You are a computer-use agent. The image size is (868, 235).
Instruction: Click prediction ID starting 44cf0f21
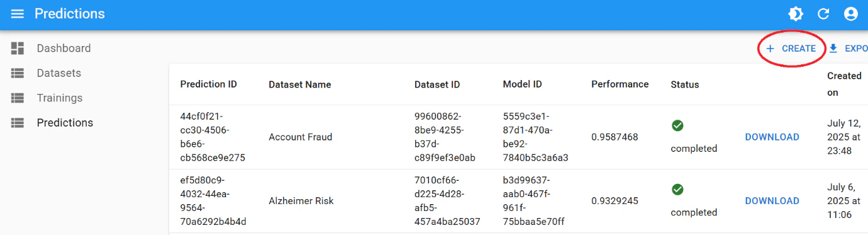click(213, 137)
